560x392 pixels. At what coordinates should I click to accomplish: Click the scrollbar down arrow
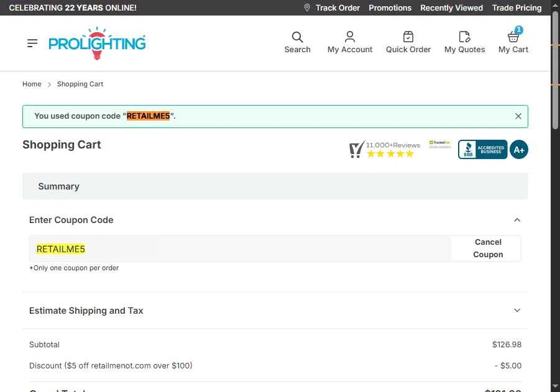point(555,386)
